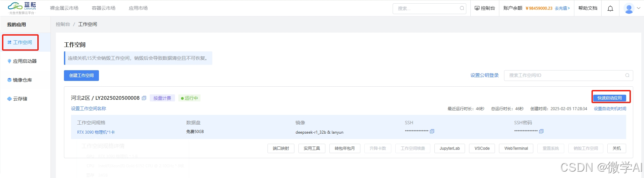The image size is (644, 178).
Task: Click the user avatar icon
Action: pyautogui.click(x=629, y=8)
